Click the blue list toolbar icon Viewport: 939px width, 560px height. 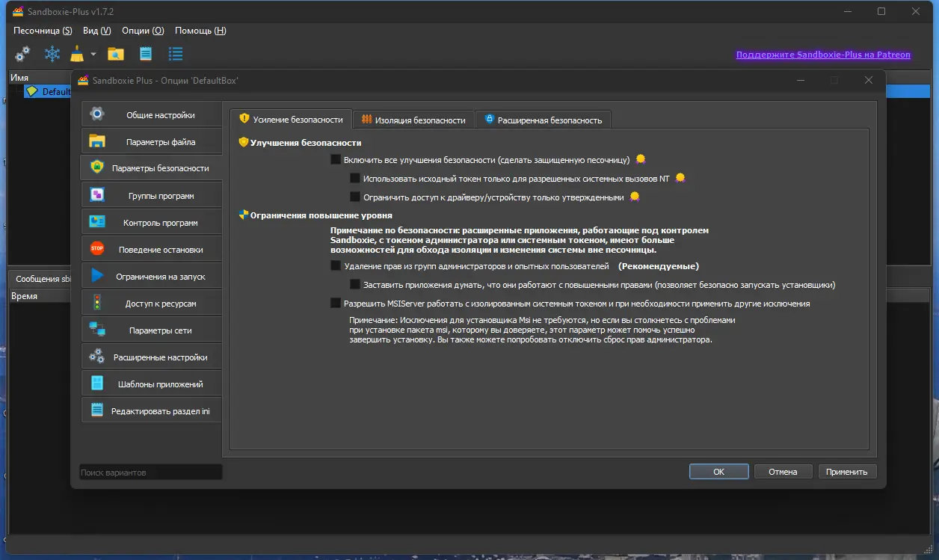point(176,54)
